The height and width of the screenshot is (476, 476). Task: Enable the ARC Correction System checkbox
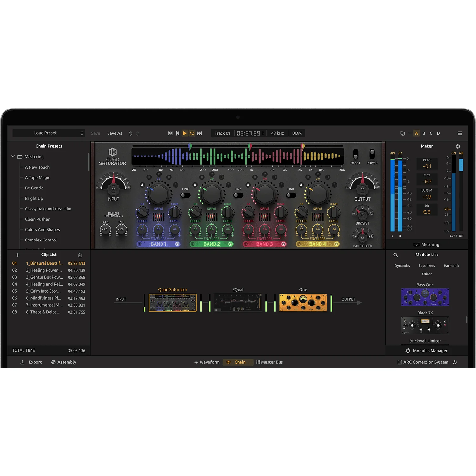[400, 362]
